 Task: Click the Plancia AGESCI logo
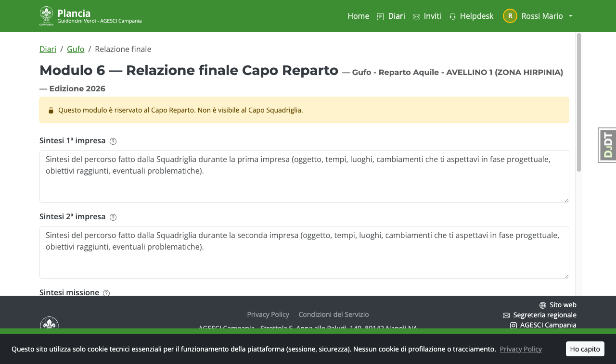pyautogui.click(x=46, y=16)
